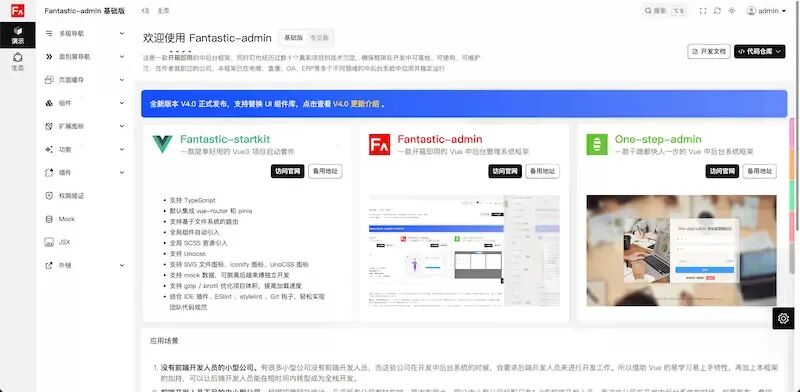800x392 pixels.
Task: Open the admin account dropdown arrow
Action: click(784, 11)
